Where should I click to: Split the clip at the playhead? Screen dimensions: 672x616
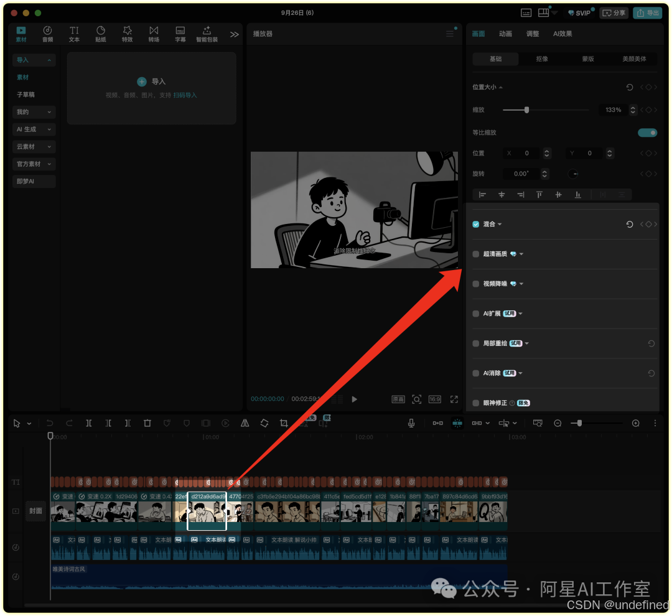pyautogui.click(x=89, y=423)
